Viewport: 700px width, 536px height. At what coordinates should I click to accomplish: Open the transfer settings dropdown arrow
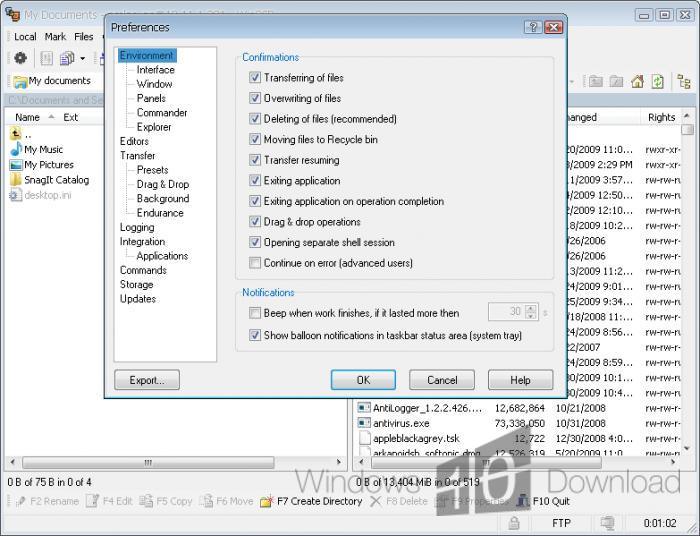[83, 58]
